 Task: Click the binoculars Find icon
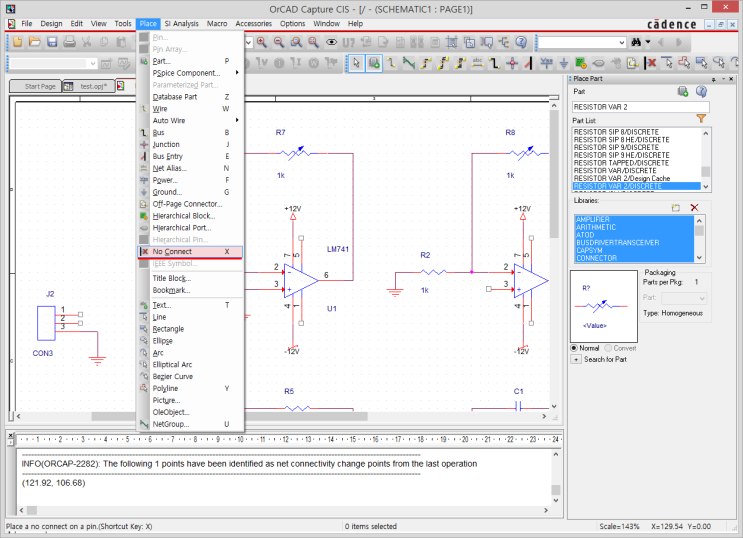pyautogui.click(x=636, y=42)
